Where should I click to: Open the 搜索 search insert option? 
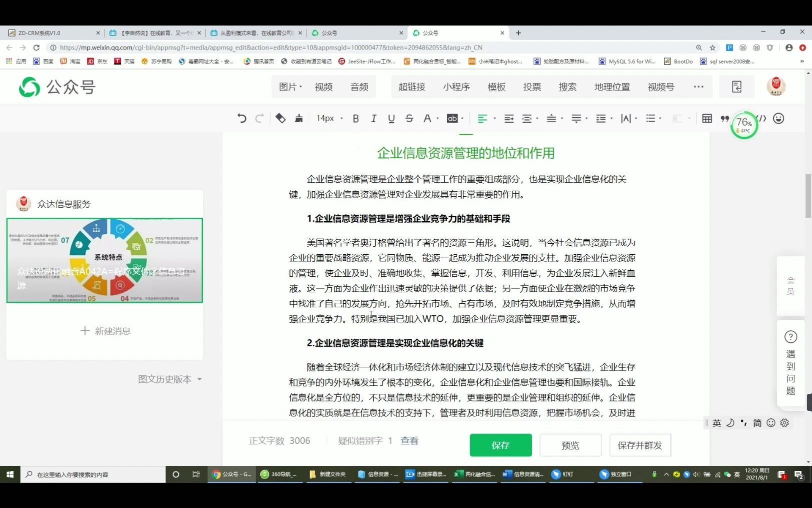pyautogui.click(x=567, y=87)
